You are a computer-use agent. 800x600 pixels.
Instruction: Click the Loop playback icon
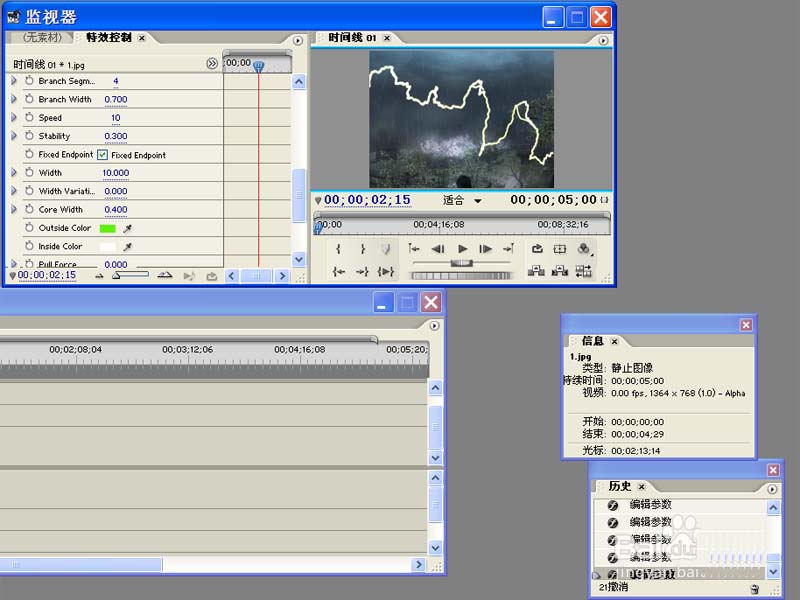(537, 249)
